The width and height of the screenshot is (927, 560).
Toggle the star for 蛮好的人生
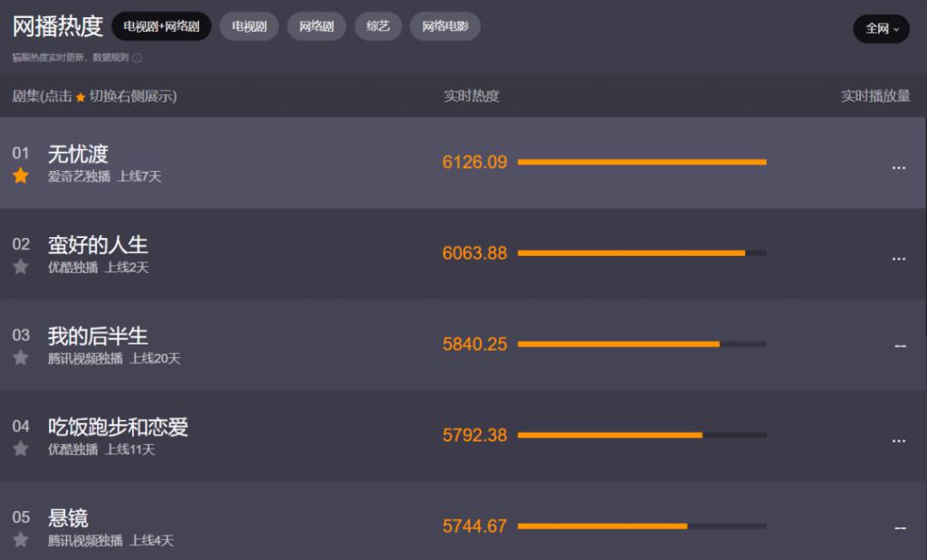coord(21,266)
